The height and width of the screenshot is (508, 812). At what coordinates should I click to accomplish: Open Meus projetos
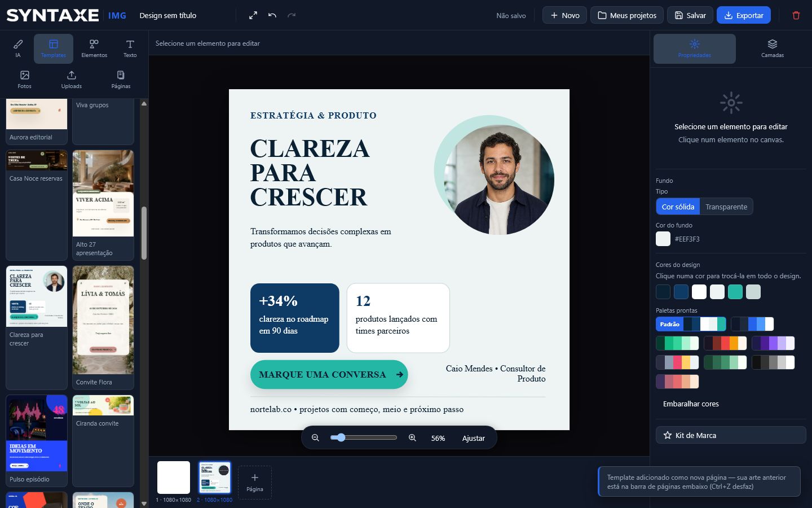[x=627, y=15]
